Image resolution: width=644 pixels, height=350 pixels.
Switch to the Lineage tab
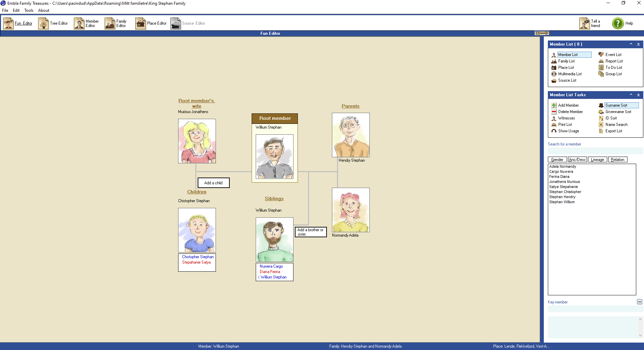click(597, 160)
